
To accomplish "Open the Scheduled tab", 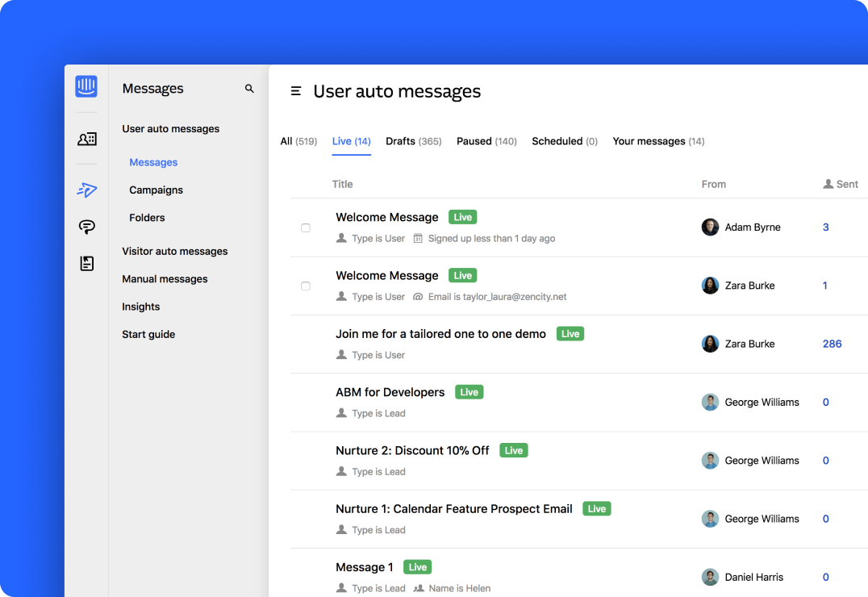I will pos(564,141).
